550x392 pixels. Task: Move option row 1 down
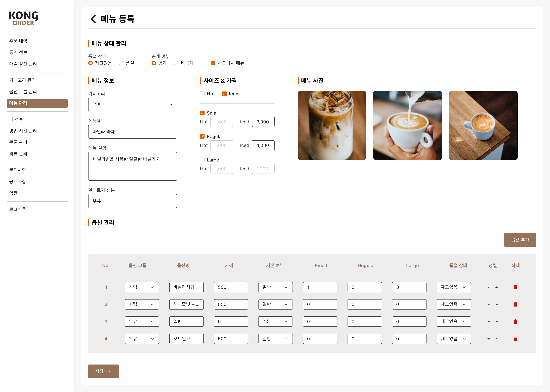point(489,287)
